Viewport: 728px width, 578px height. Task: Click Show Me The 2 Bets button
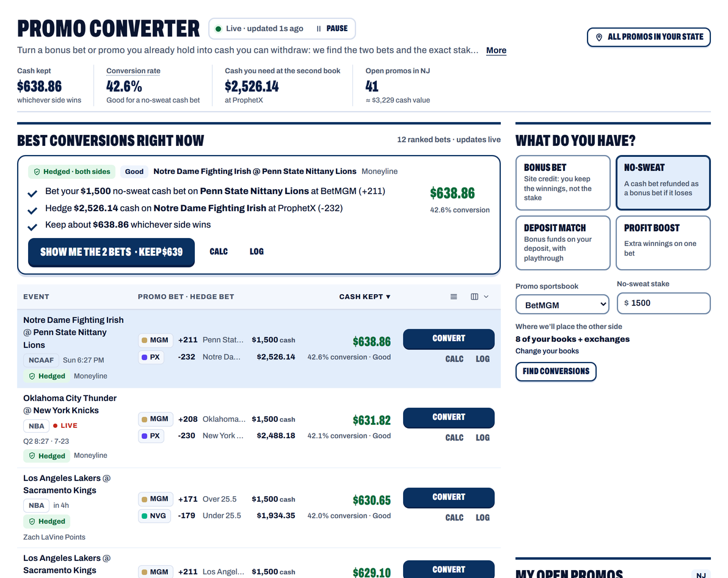tap(111, 252)
